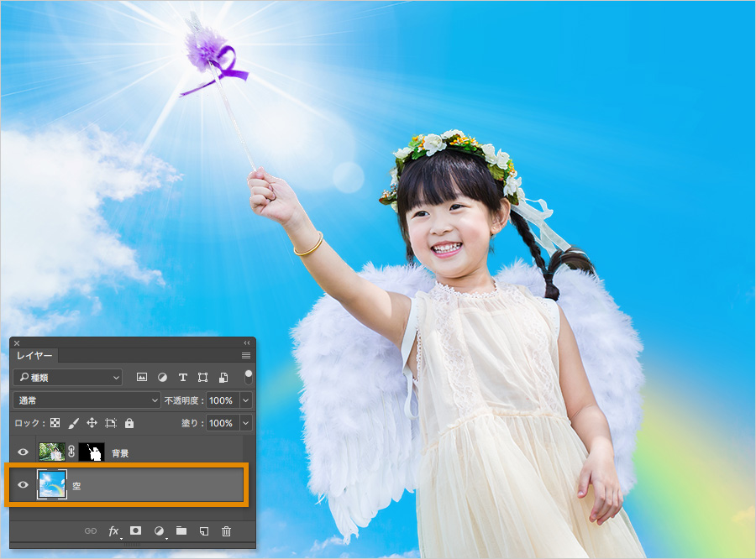Screen dimensions: 756x559
Task: Filter layers by smart object icon
Action: pyautogui.click(x=223, y=378)
